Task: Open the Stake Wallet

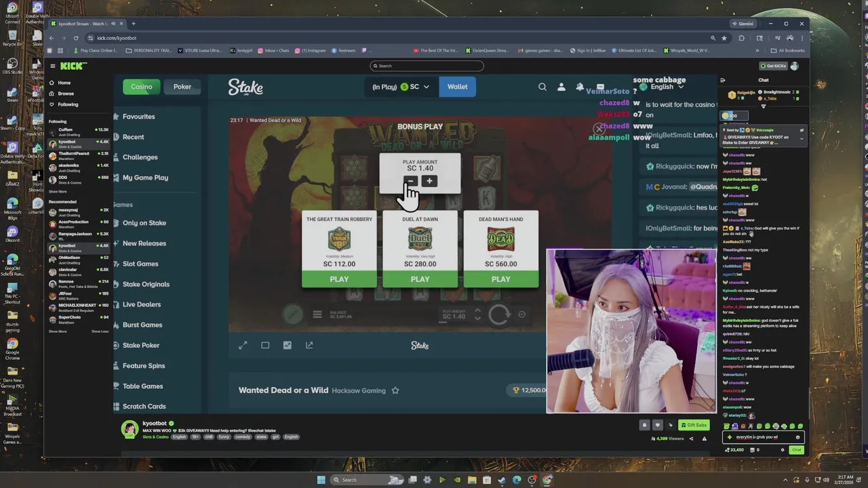Action: click(x=457, y=87)
